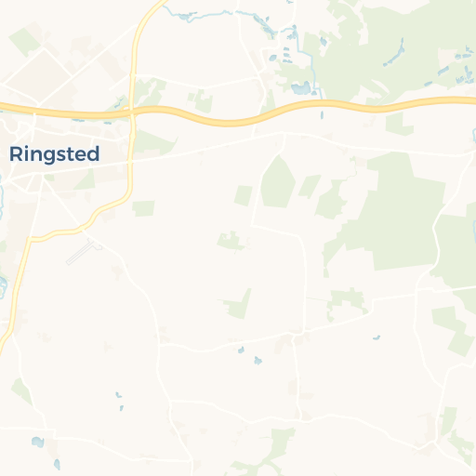476x476 pixels.
Task: Click the winding blue stream at the map's top
Action: click(x=202, y=15)
